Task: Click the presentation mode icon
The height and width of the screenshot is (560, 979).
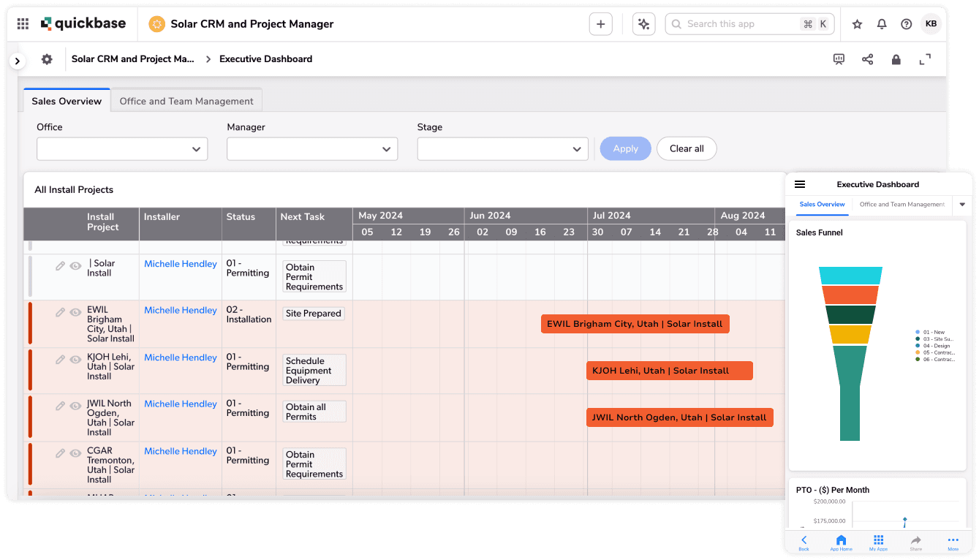Action: pyautogui.click(x=839, y=59)
